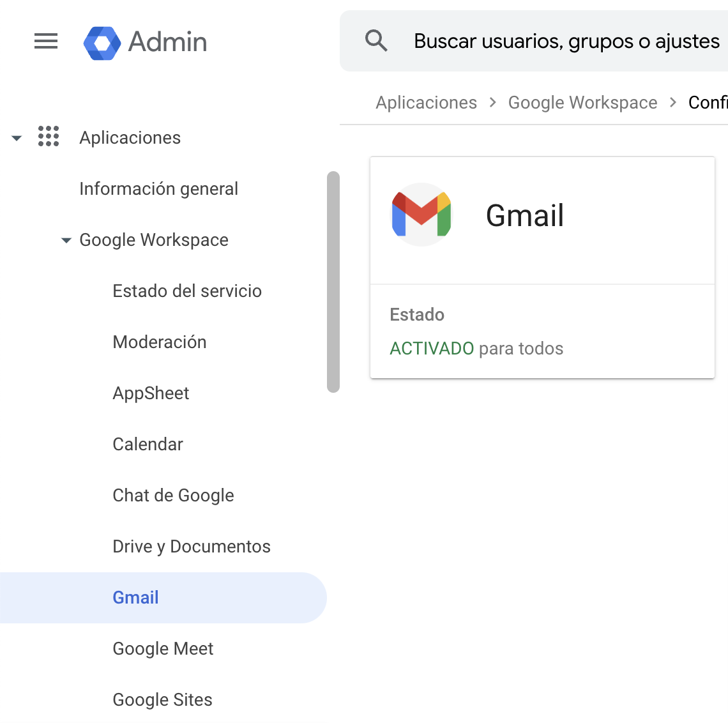Viewport: 728px width, 723px height.
Task: Open the hamburger main menu
Action: click(46, 42)
